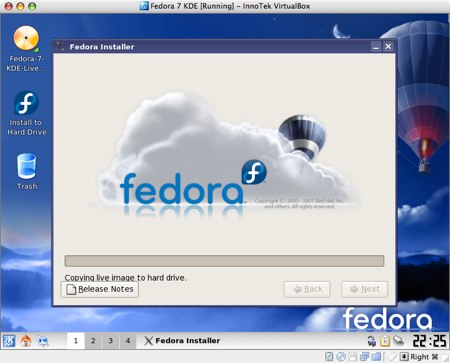The height and width of the screenshot is (363, 450).
Task: Click the Copying live image to hard drive text
Action: click(x=126, y=277)
